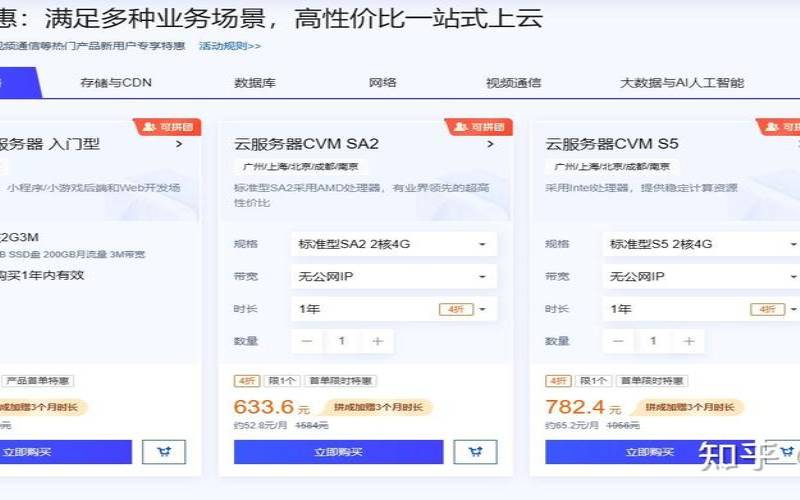Open the CVM S5 duration 1年 dropdown
This screenshot has width=800, height=500.
[705, 309]
